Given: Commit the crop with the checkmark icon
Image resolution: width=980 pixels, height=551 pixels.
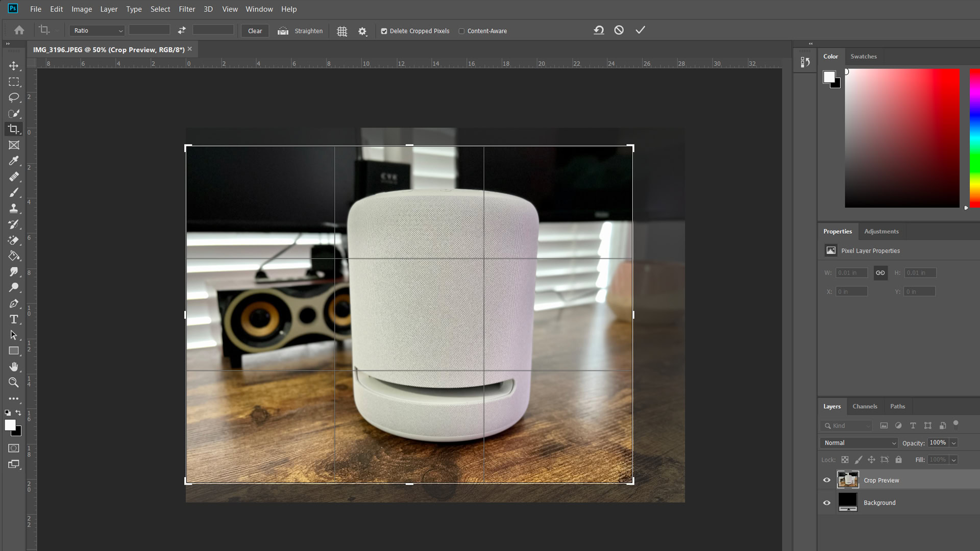Looking at the screenshot, I should point(640,30).
